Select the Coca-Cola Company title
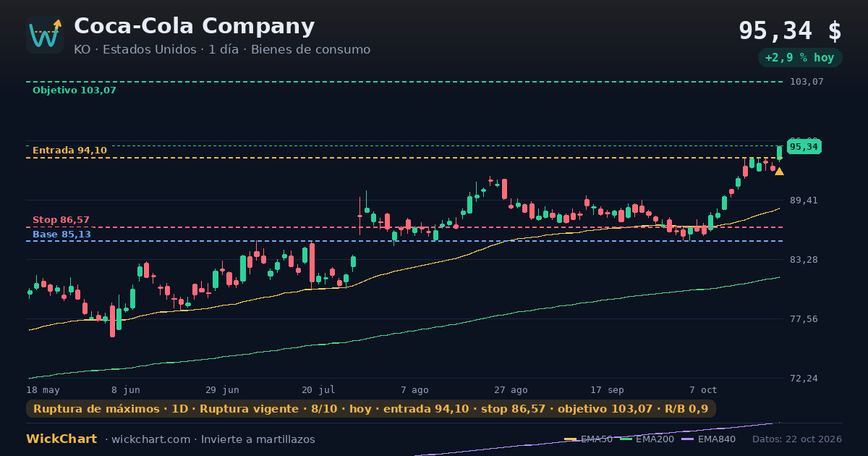Viewport: 868px width, 456px height. pos(194,26)
